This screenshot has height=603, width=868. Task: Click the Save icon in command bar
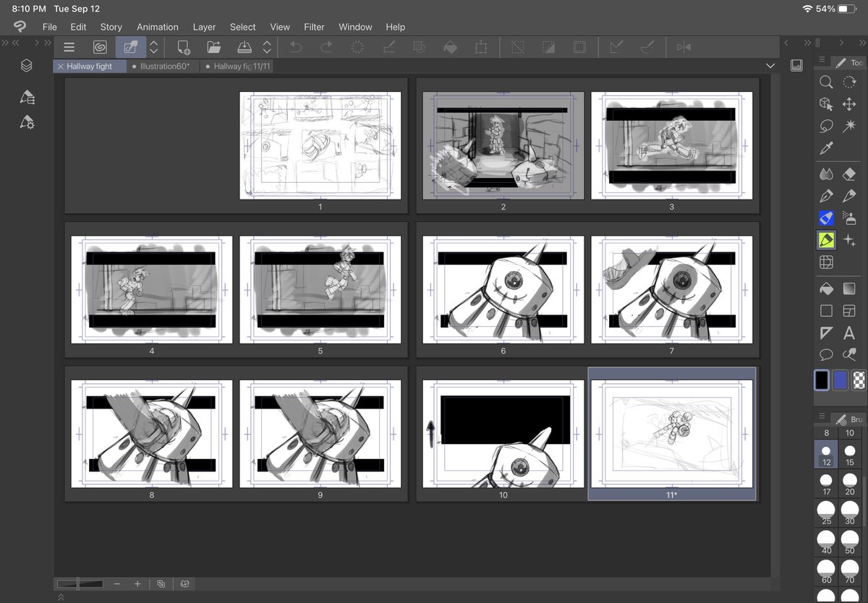[x=244, y=47]
